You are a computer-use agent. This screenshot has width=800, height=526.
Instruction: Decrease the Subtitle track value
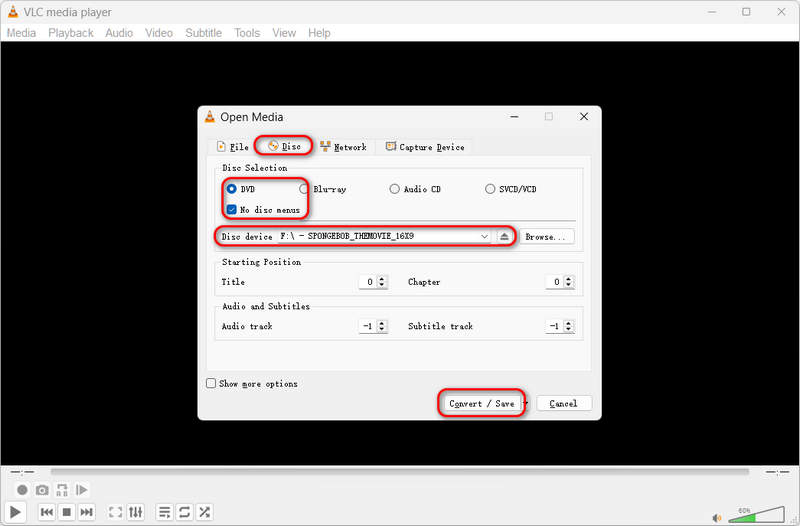point(568,329)
